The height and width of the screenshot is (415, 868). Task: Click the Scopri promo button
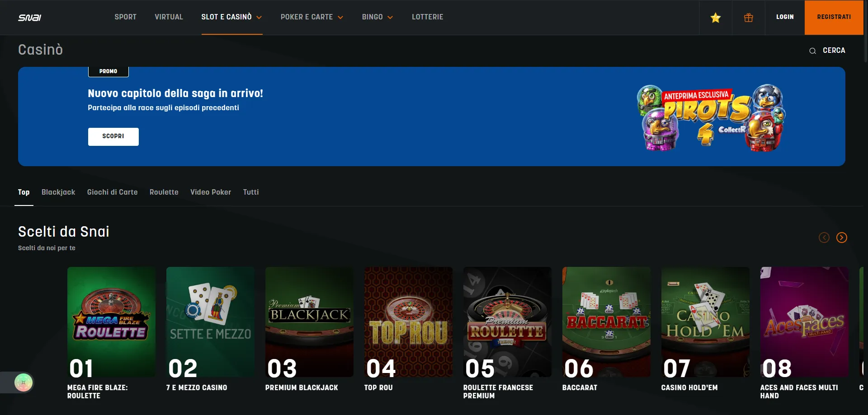point(113,136)
